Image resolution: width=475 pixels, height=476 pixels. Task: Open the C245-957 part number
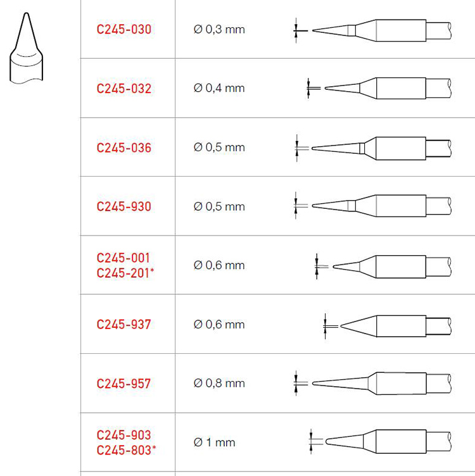124,384
